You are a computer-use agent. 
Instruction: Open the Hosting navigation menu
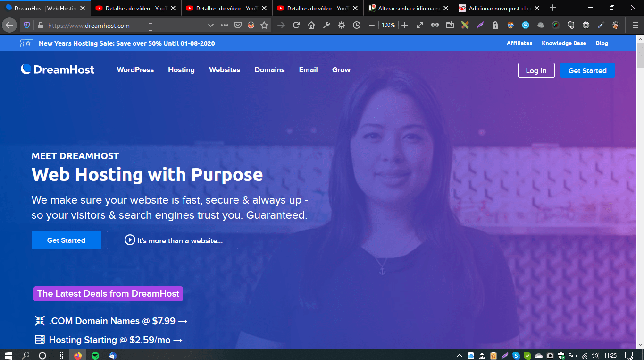tap(181, 70)
